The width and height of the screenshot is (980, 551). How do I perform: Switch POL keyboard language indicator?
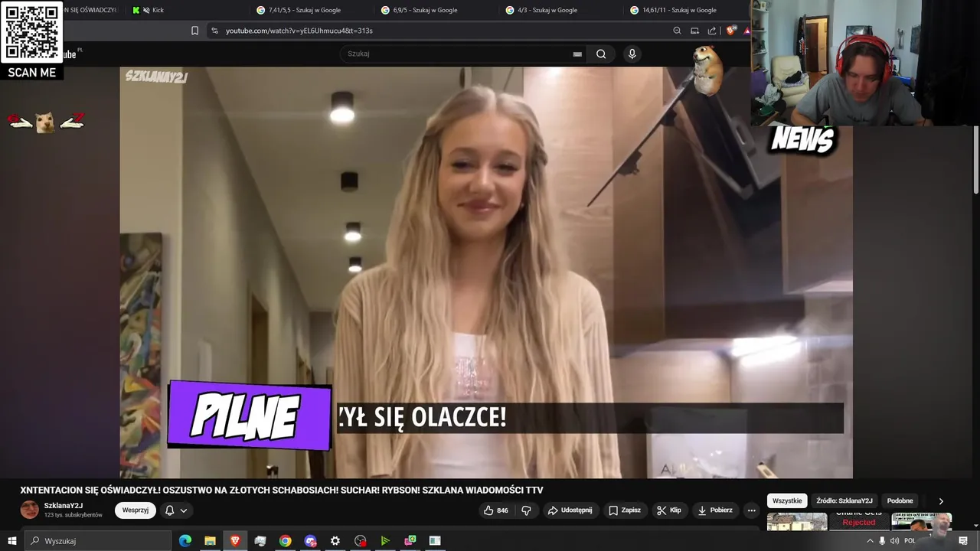(910, 540)
